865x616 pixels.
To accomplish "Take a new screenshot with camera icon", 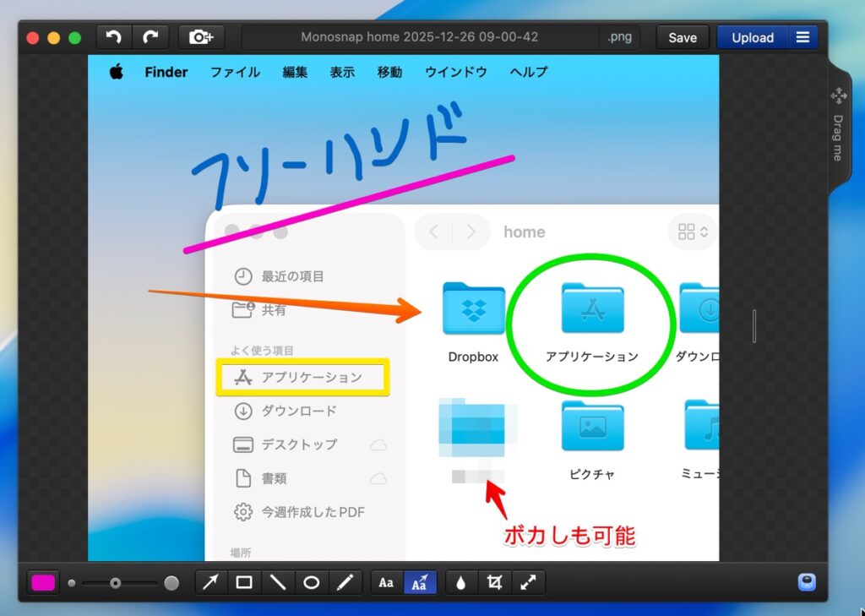I will (x=201, y=37).
